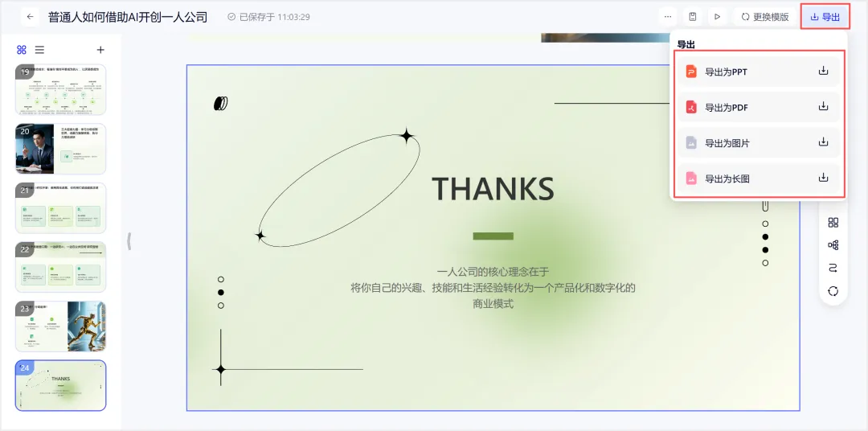Click the 更换模版 button

point(764,17)
